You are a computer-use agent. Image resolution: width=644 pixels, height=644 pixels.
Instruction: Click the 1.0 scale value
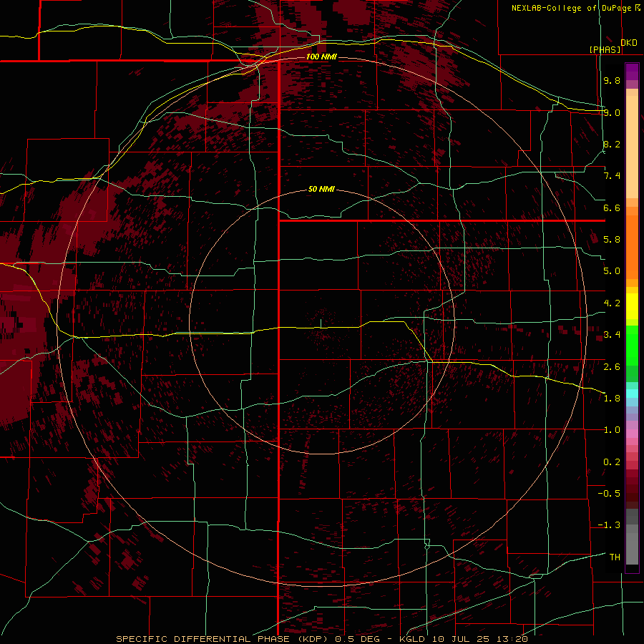pyautogui.click(x=612, y=430)
